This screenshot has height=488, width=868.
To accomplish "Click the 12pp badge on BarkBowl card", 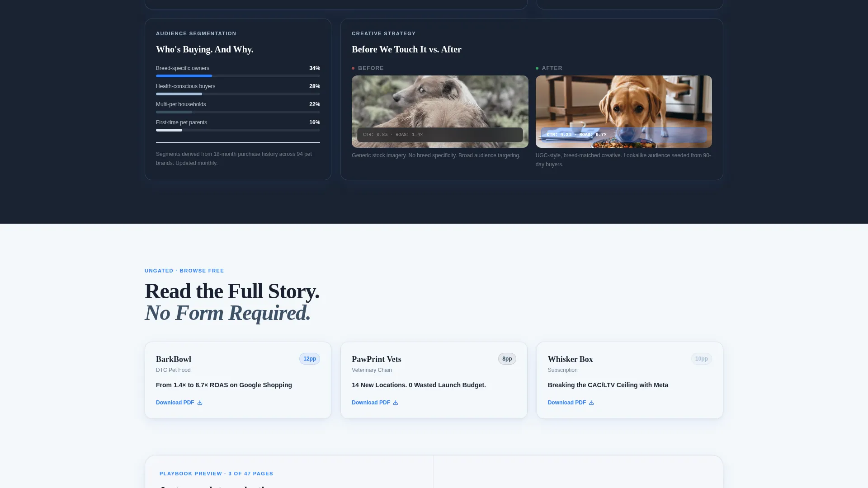I will point(310,359).
